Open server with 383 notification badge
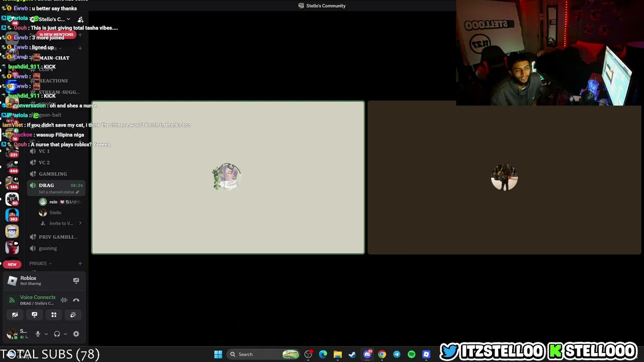 click(x=12, y=215)
